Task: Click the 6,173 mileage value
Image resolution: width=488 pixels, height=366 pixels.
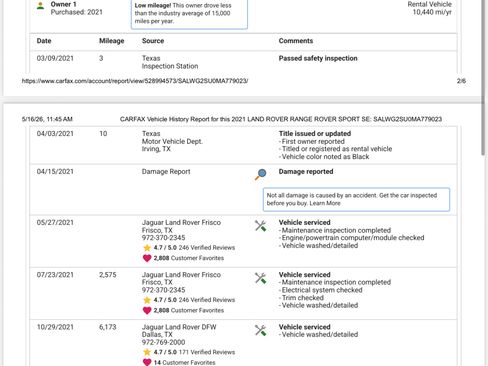Action: (x=108, y=327)
